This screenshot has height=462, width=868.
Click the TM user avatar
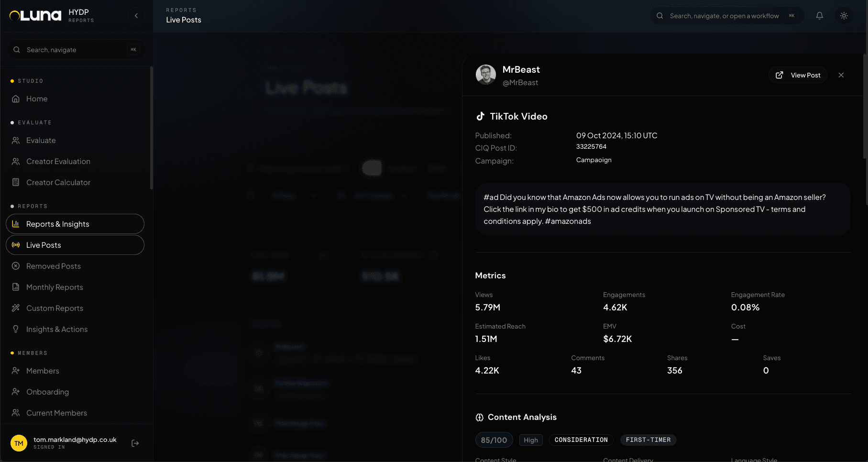(x=19, y=443)
